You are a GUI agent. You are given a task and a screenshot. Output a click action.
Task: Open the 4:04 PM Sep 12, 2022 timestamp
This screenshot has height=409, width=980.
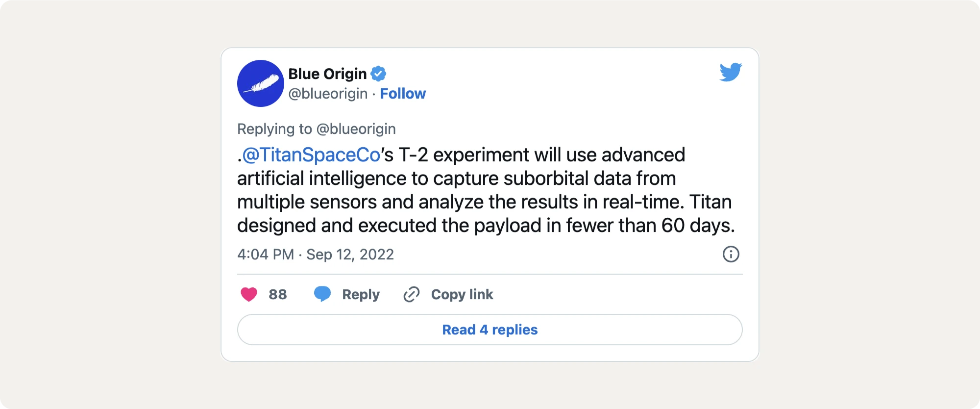click(x=316, y=255)
